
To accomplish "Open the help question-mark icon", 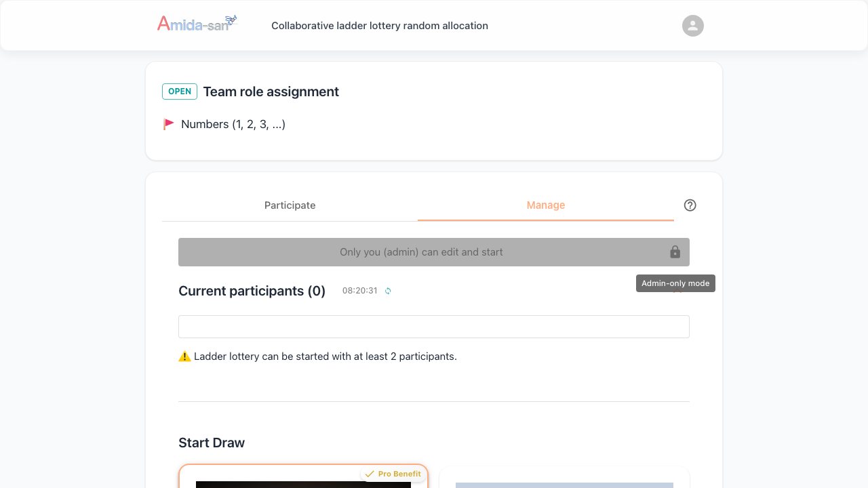I will click(x=690, y=205).
